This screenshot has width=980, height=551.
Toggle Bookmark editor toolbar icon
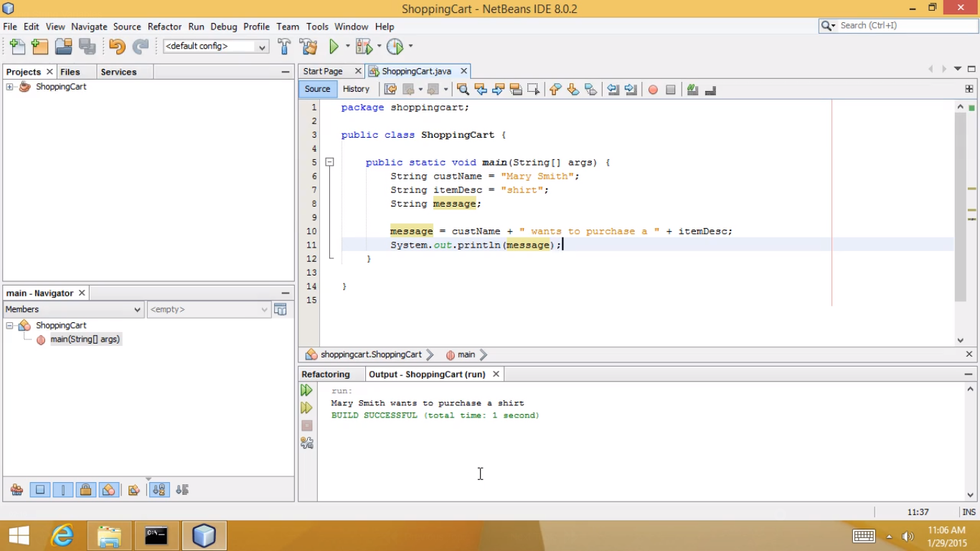(x=590, y=90)
